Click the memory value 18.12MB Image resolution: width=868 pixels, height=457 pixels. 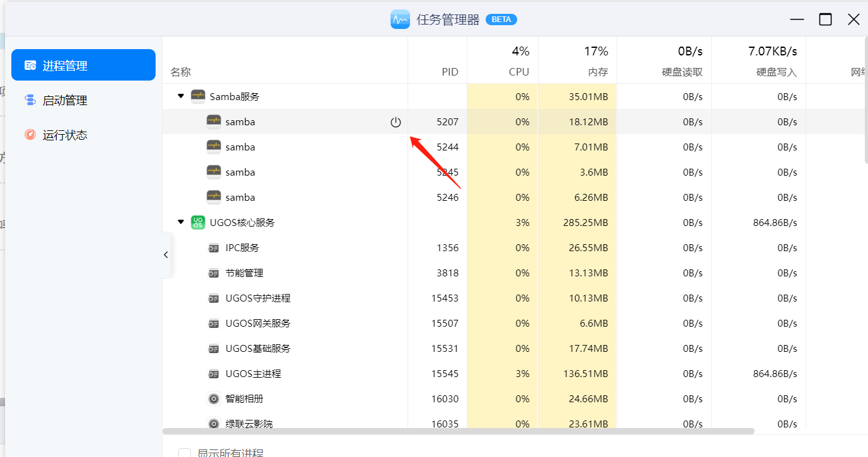(x=588, y=122)
